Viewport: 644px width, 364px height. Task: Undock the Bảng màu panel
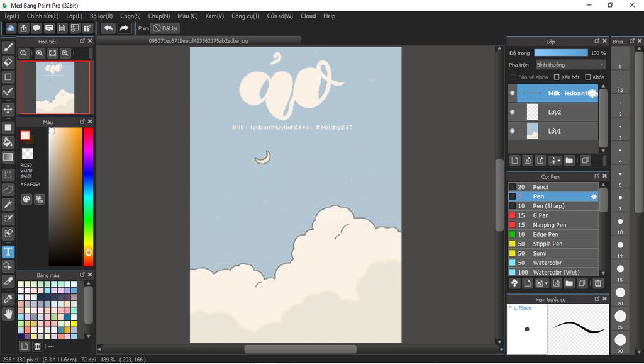(82, 275)
